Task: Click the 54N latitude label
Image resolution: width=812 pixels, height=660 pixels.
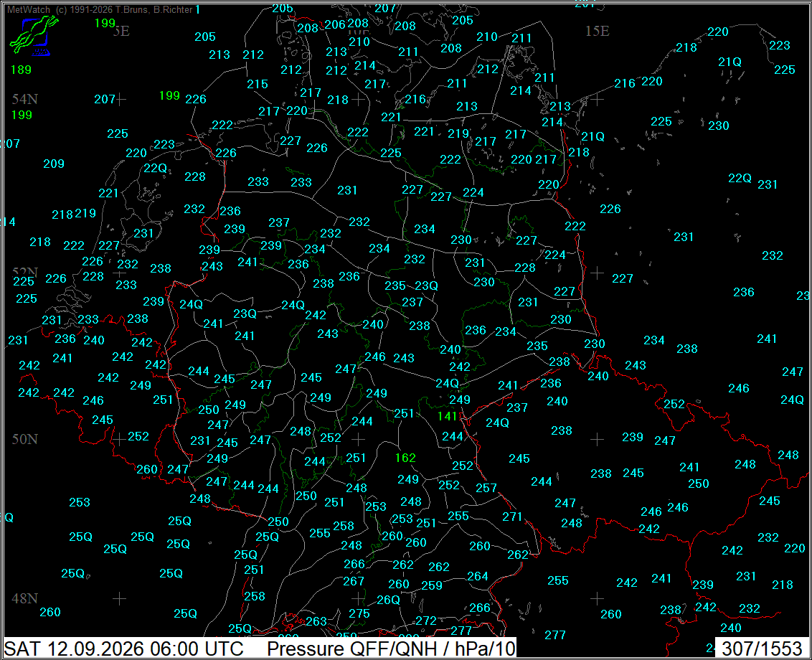Action: 25,99
